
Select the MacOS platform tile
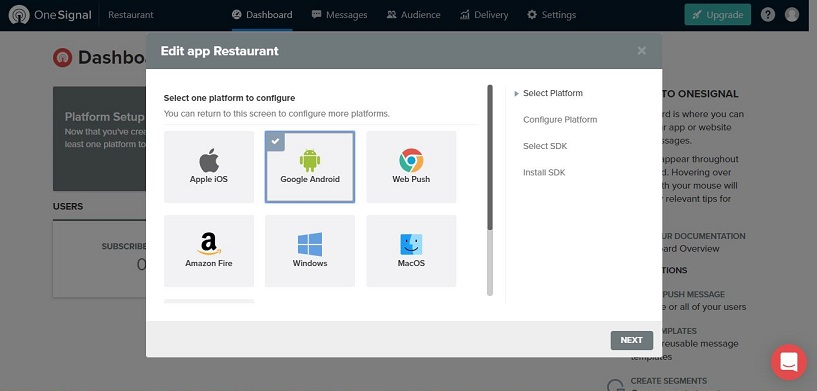click(x=411, y=251)
